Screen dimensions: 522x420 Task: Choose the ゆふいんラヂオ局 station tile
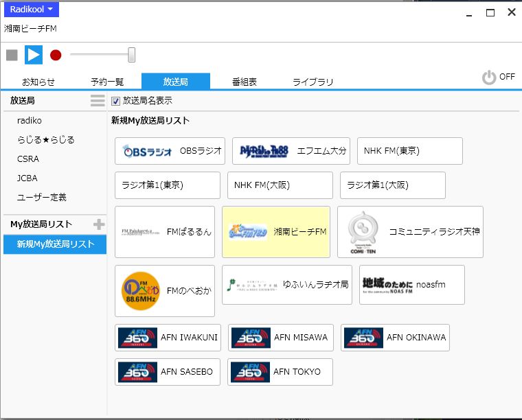pyautogui.click(x=287, y=285)
